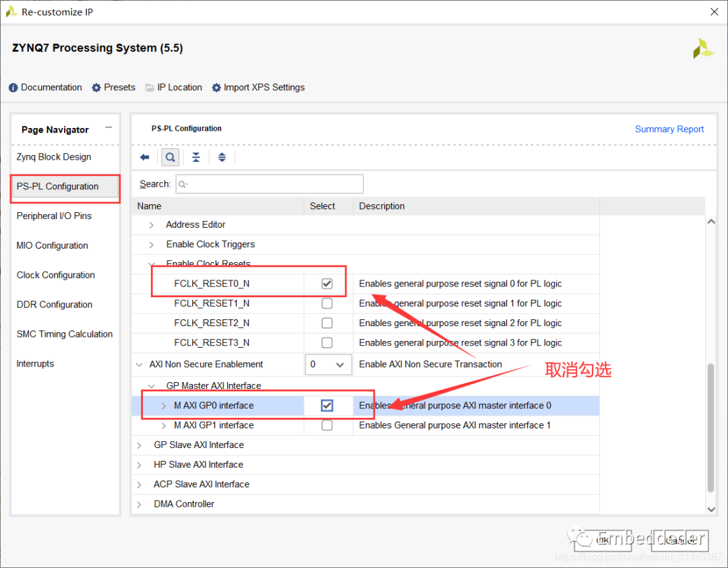Screen dimensions: 728x568
Task: Click the collapse all toolbar icon
Action: (196, 157)
